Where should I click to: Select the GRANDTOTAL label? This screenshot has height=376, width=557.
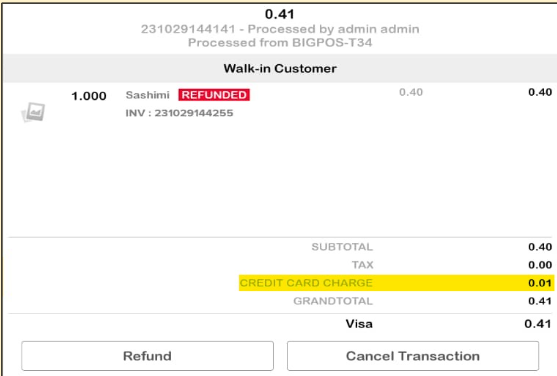coord(333,301)
